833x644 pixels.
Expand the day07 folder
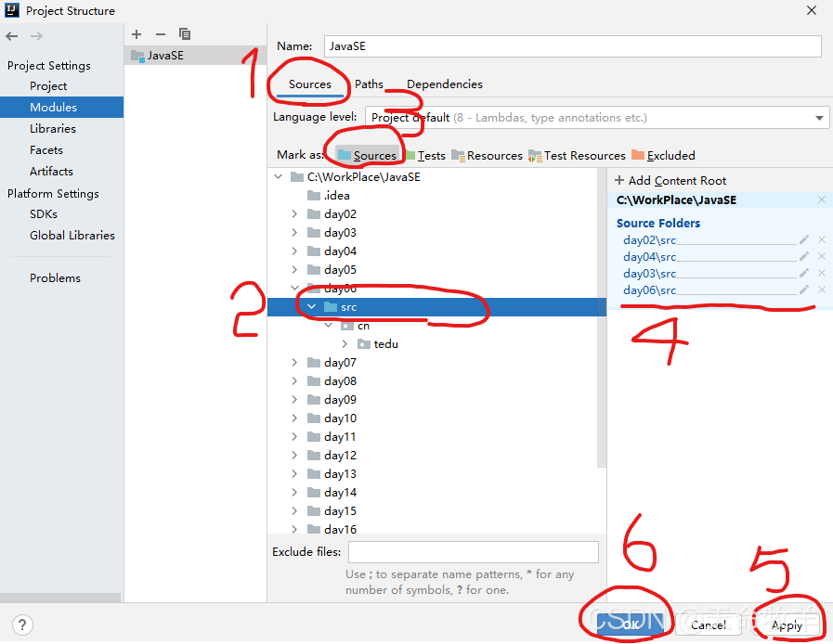pos(294,363)
